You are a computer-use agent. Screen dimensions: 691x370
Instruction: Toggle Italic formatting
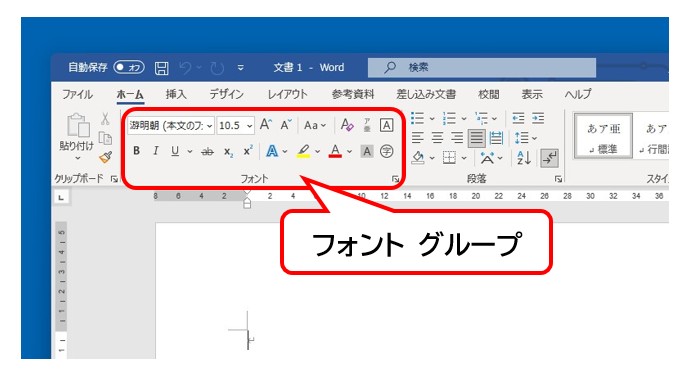coord(156,151)
